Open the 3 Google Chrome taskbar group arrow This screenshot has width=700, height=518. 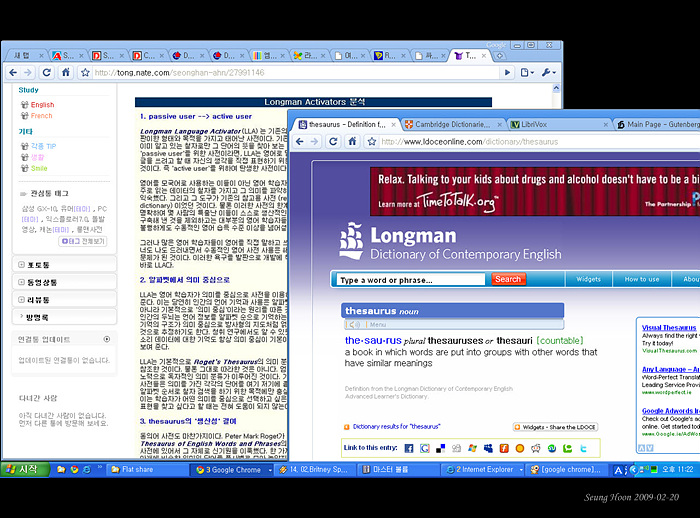(x=270, y=470)
